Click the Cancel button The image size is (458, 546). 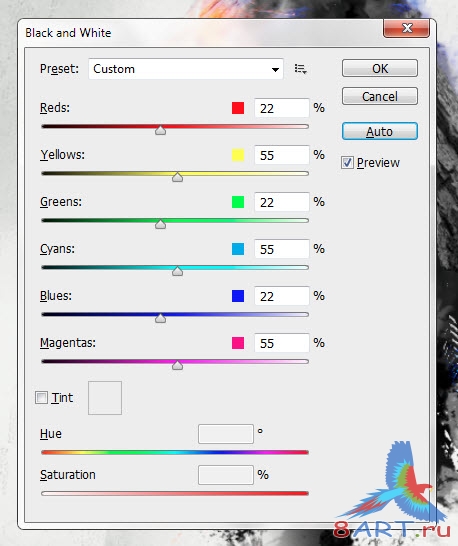pyautogui.click(x=380, y=96)
